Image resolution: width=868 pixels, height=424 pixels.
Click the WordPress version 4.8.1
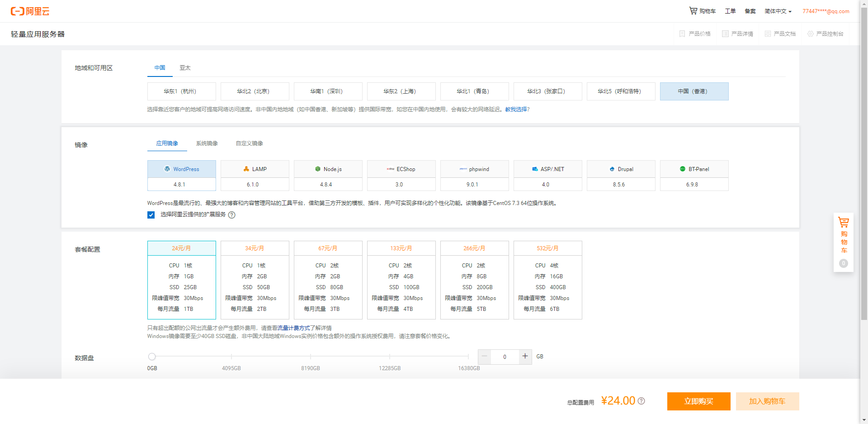point(182,185)
